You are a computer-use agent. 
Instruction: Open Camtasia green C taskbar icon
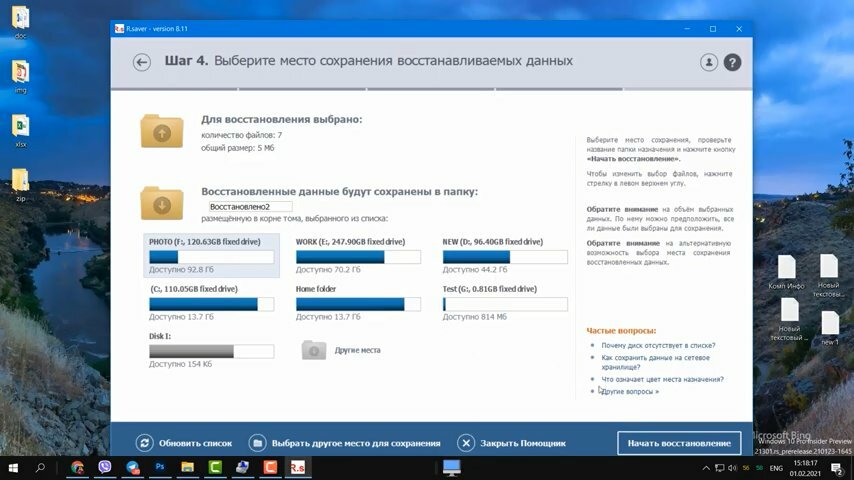point(215,467)
